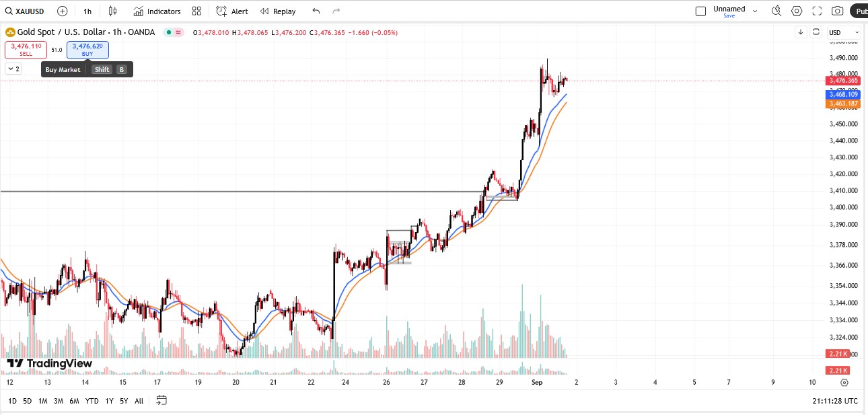
Task: Expand the Unnamed layout dropdown arrow
Action: click(755, 11)
